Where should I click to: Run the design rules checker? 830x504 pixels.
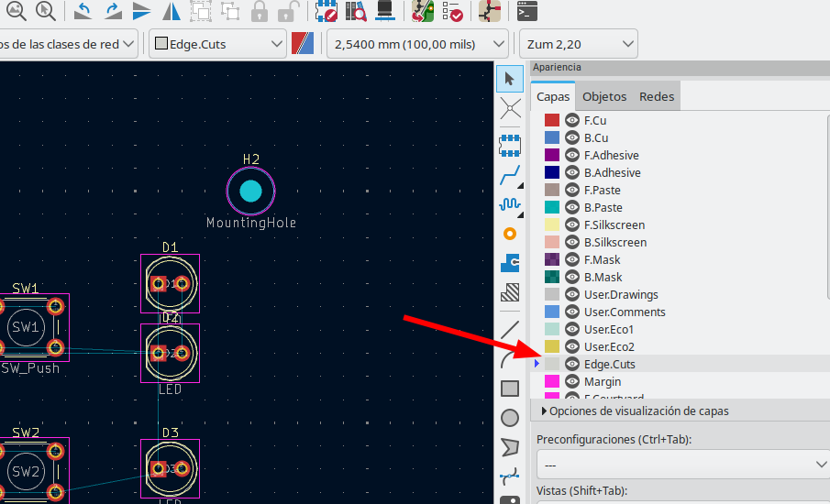click(x=452, y=12)
